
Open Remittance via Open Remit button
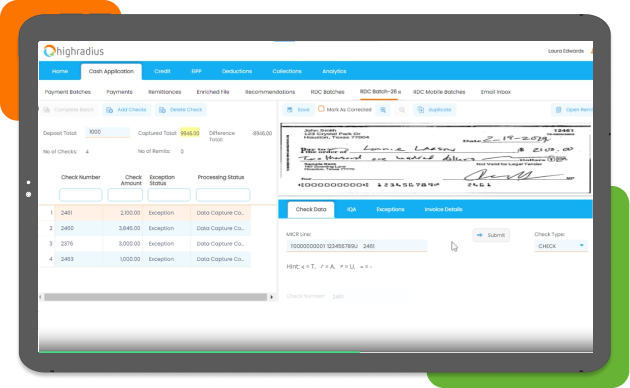(x=572, y=110)
